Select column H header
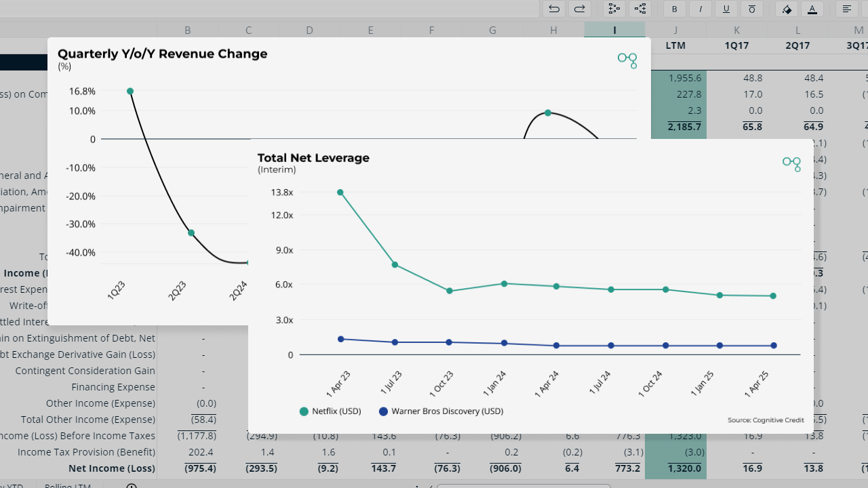Screen dimensions: 868x488 pyautogui.click(x=553, y=30)
